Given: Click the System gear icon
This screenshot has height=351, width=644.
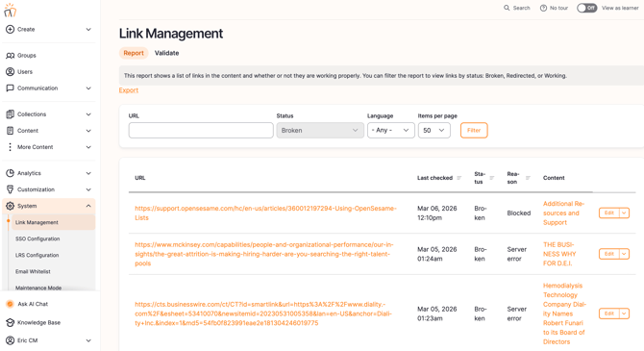Looking at the screenshot, I should tap(10, 206).
